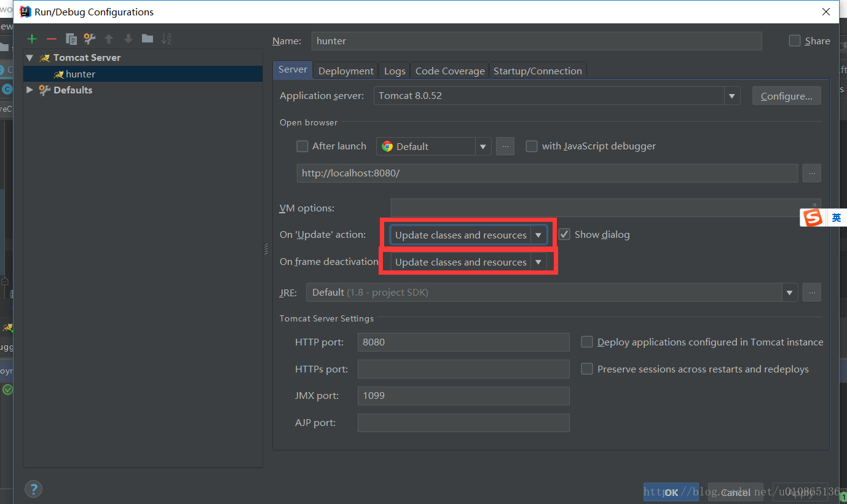Click the Configure... button
Screen dimensions: 847x504
[x=787, y=96]
